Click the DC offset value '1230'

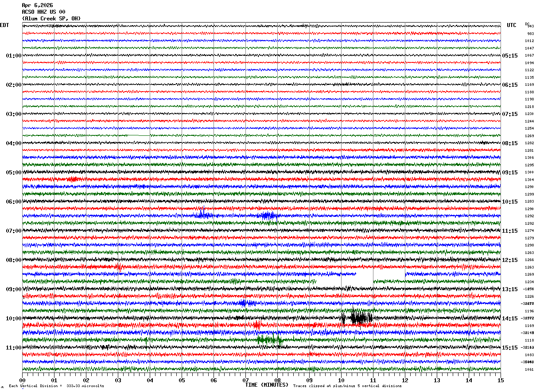pyautogui.click(x=530, y=114)
